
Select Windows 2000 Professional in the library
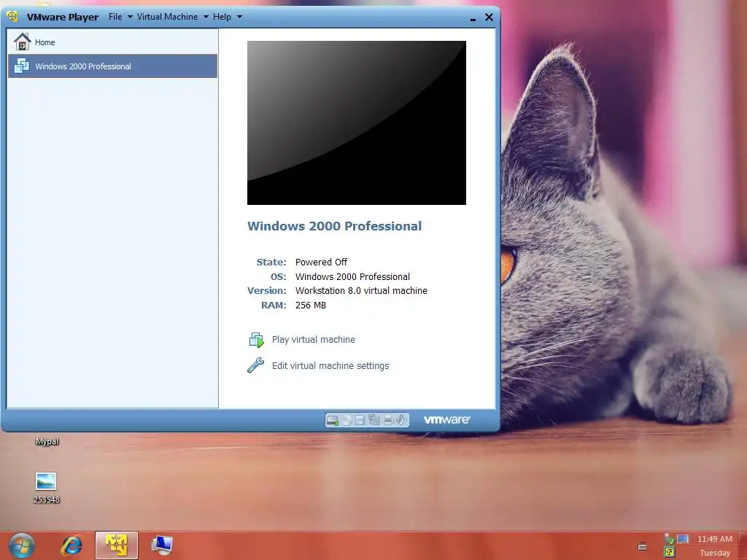pyautogui.click(x=113, y=66)
